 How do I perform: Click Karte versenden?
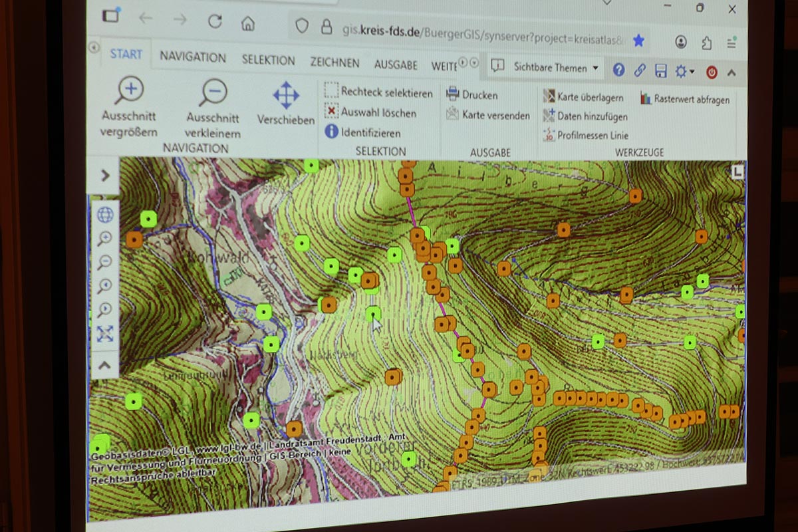[495, 115]
